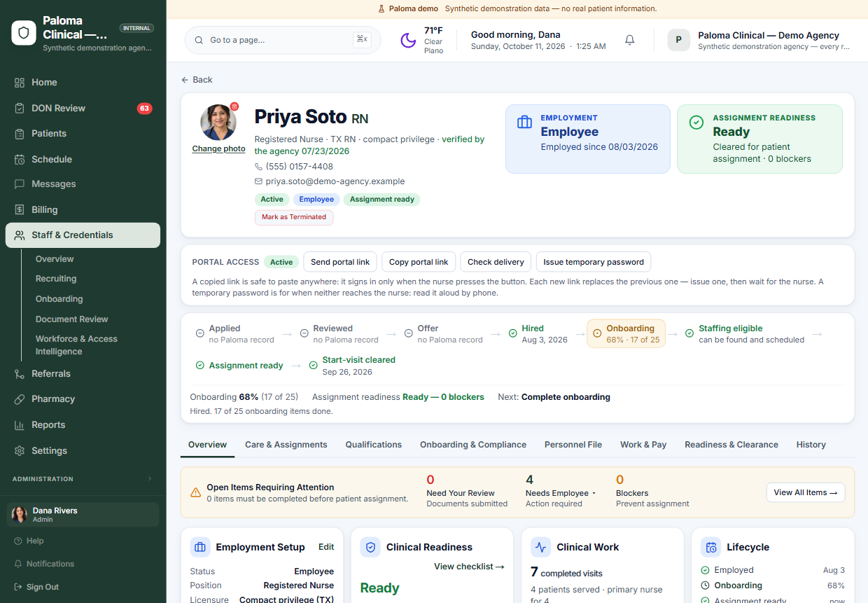Open Onboarding & Compliance tab
The height and width of the screenshot is (603, 868).
[473, 445]
